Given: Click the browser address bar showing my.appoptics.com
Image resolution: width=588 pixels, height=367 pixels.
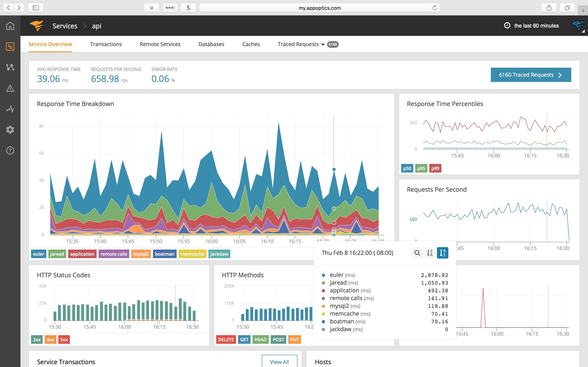Looking at the screenshot, I should click(319, 8).
